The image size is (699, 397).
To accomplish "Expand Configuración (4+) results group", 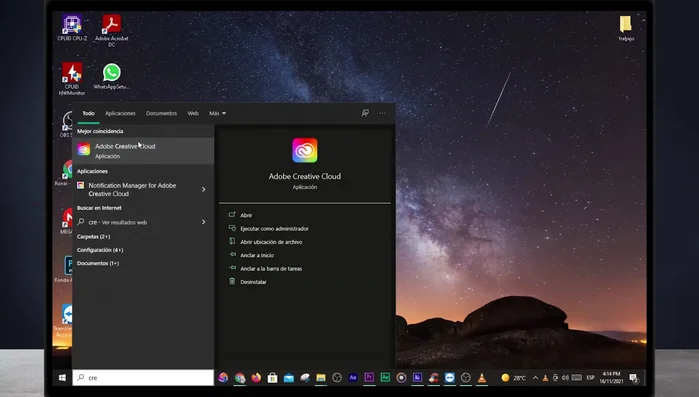I will coord(100,250).
